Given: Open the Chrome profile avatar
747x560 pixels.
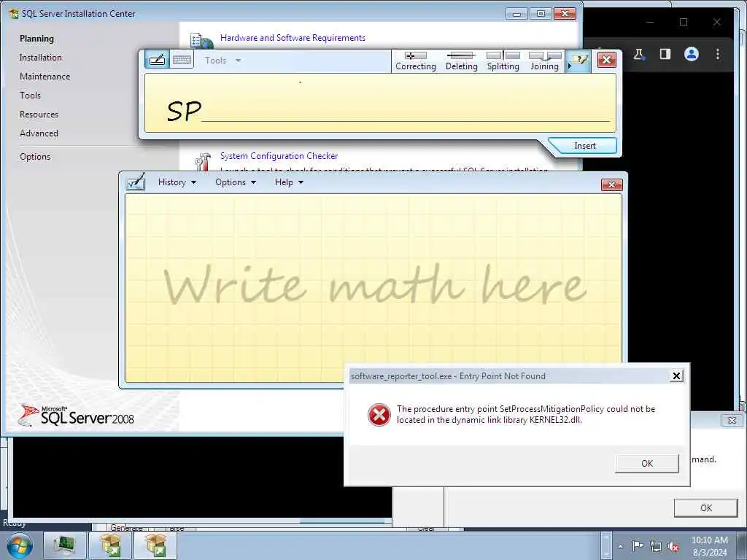Looking at the screenshot, I should click(x=692, y=54).
